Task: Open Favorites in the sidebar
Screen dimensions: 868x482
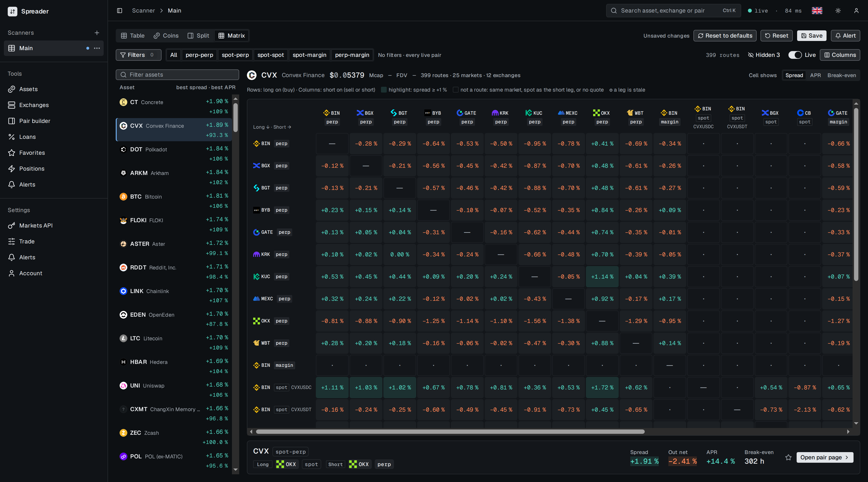Action: click(54, 153)
